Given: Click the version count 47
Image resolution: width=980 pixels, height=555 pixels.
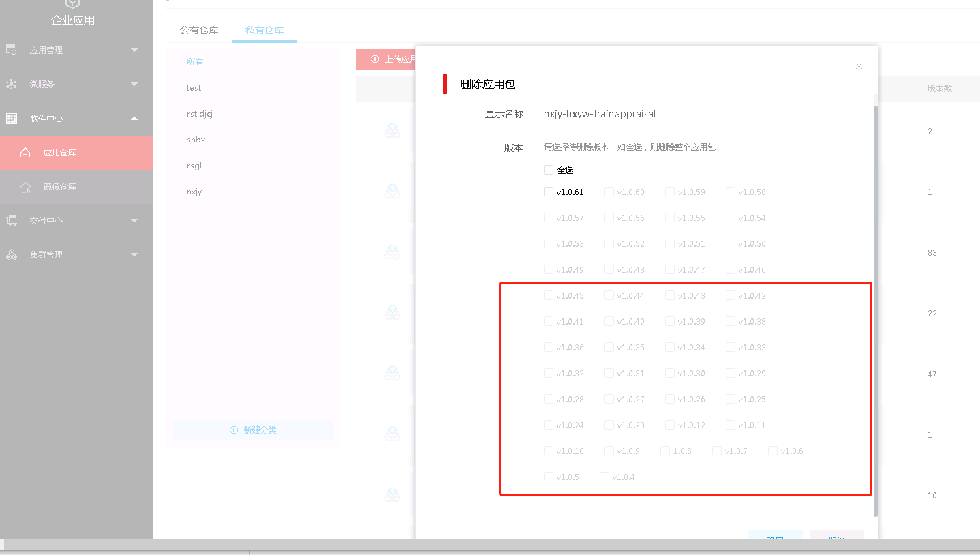Looking at the screenshot, I should 932,374.
